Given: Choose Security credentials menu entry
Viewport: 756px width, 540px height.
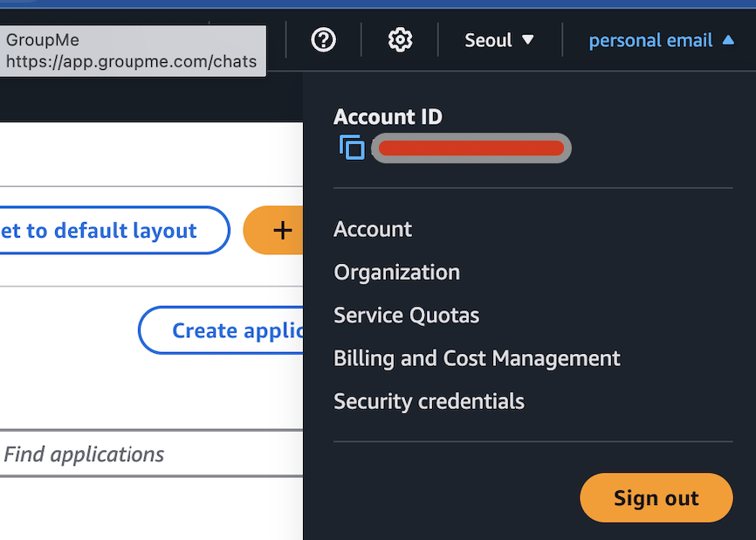Looking at the screenshot, I should point(429,401).
